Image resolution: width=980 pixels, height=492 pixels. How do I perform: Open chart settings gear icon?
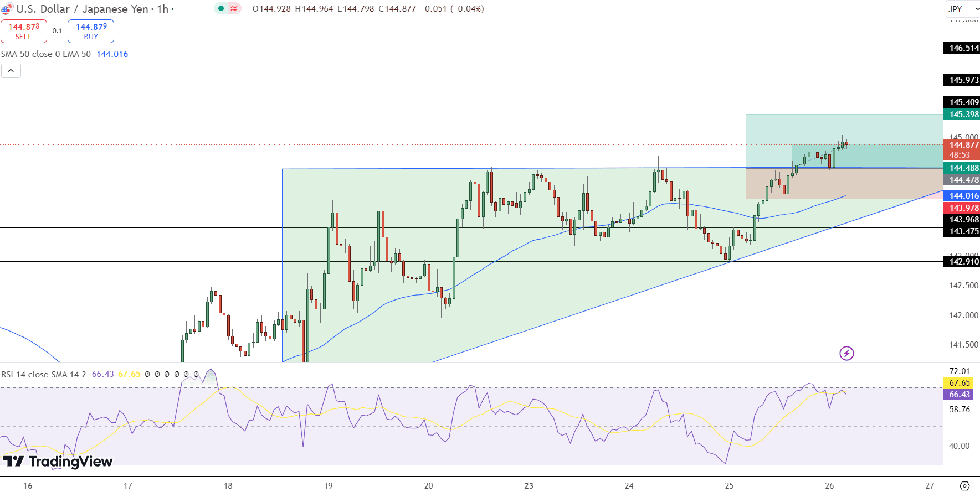pos(964,486)
